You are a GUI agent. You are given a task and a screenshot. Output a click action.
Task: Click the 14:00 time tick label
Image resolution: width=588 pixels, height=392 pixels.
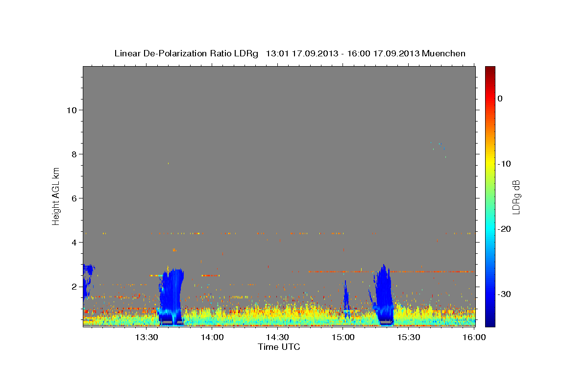(x=212, y=337)
